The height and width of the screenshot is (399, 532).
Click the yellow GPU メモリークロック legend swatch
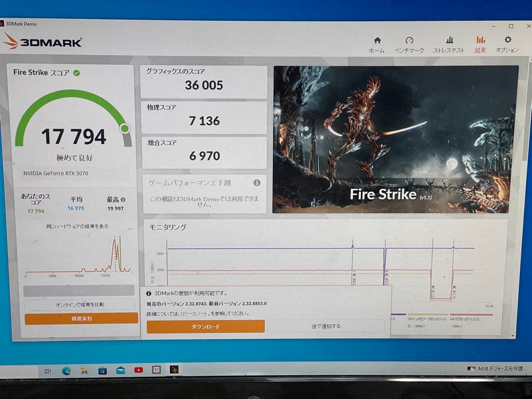point(428,314)
